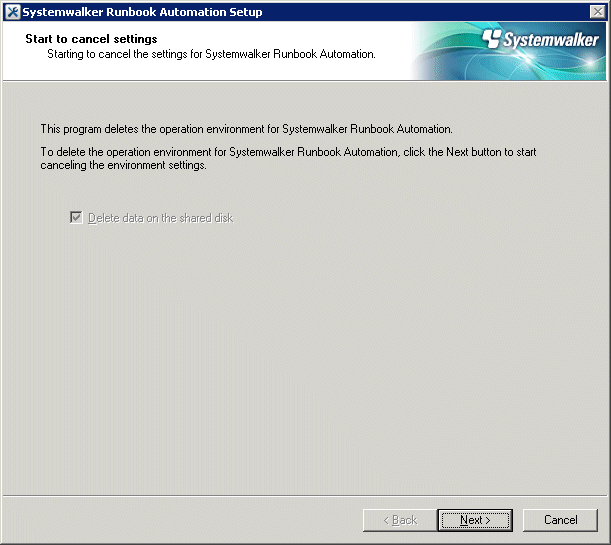Close the Systemwalker Runbook Automation Setup window
The image size is (611, 545).
tap(597, 12)
